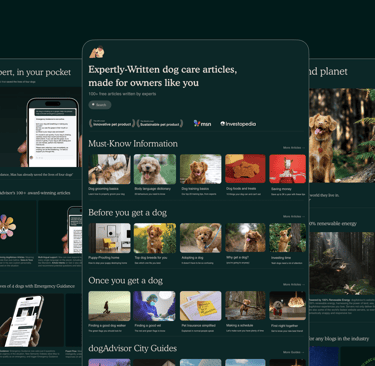Image resolution: width=375 pixels, height=366 pixels.
Task: Open More Articles beside Must-Know Information
Action: pos(293,148)
